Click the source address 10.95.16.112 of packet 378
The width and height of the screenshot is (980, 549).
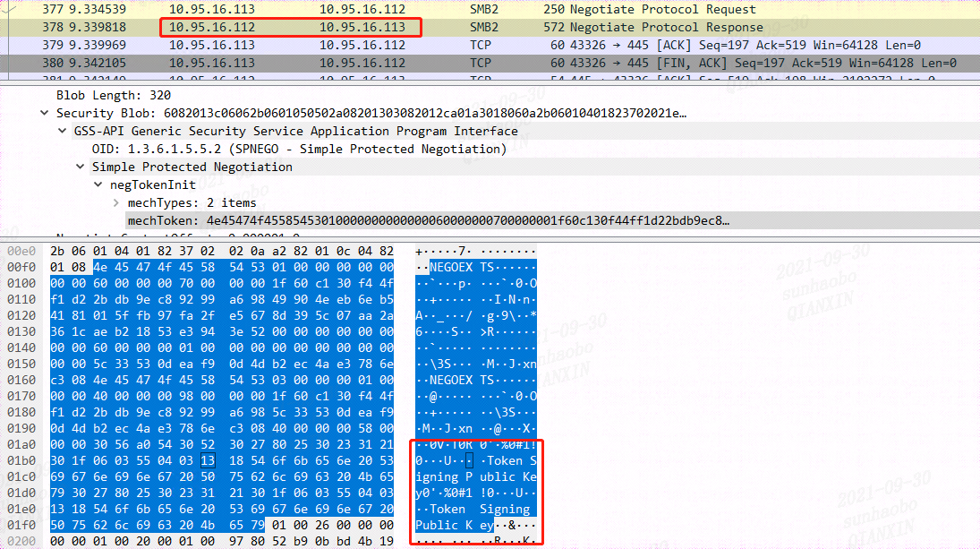pos(215,26)
